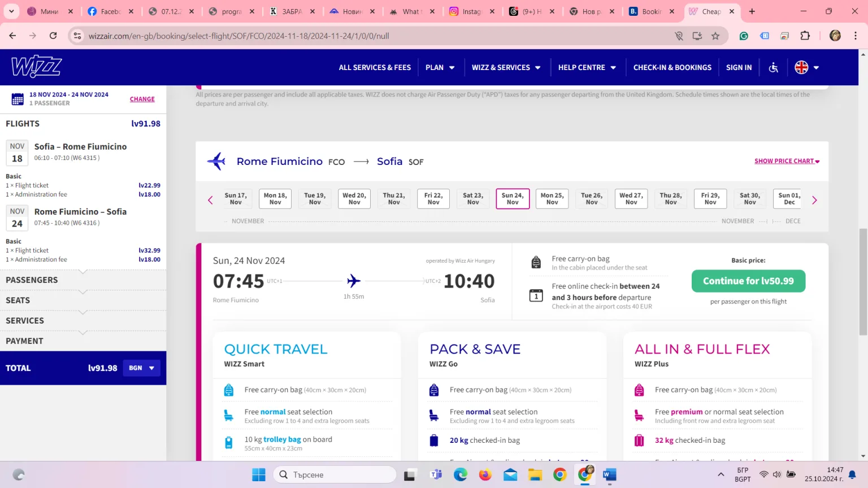868x488 pixels.
Task: Continue for lv50.99 basic price
Action: pos(748,281)
